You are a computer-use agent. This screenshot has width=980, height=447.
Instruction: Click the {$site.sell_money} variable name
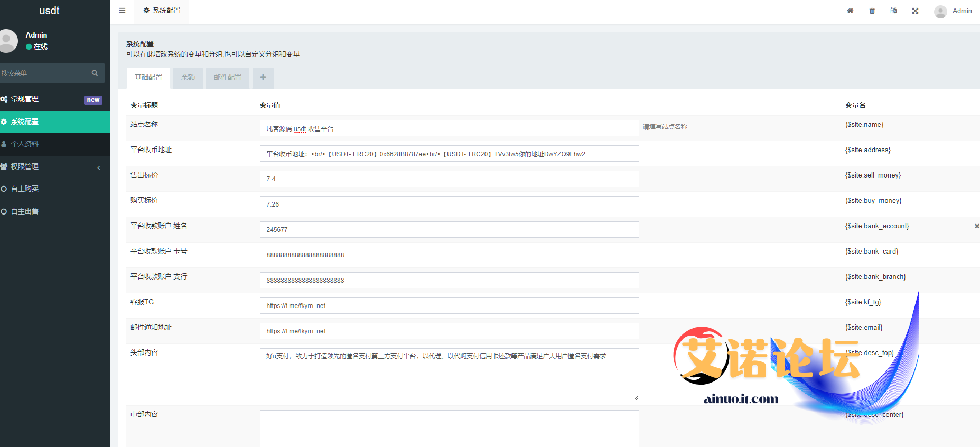pos(873,175)
